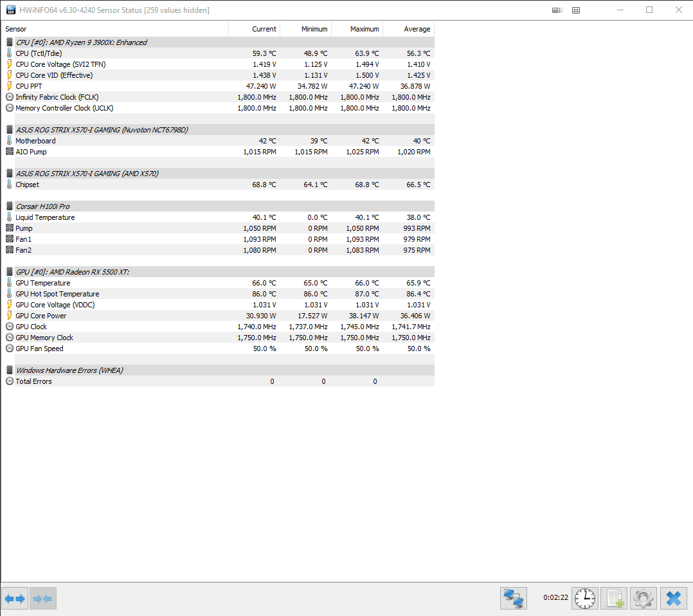693x616 pixels.
Task: Select the GPU Memory Clock row label
Action: [44, 338]
